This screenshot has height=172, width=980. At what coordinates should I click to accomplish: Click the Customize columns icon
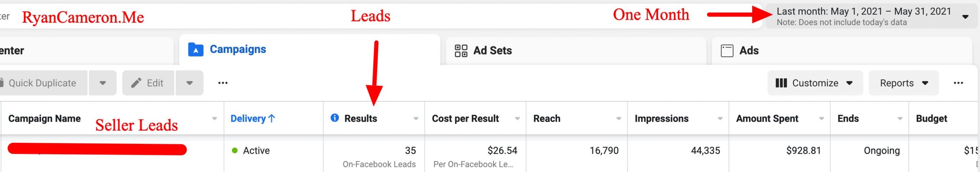click(781, 83)
